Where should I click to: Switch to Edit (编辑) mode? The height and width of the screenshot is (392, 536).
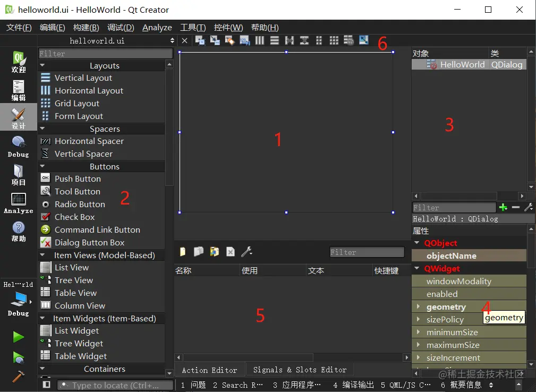(19, 90)
